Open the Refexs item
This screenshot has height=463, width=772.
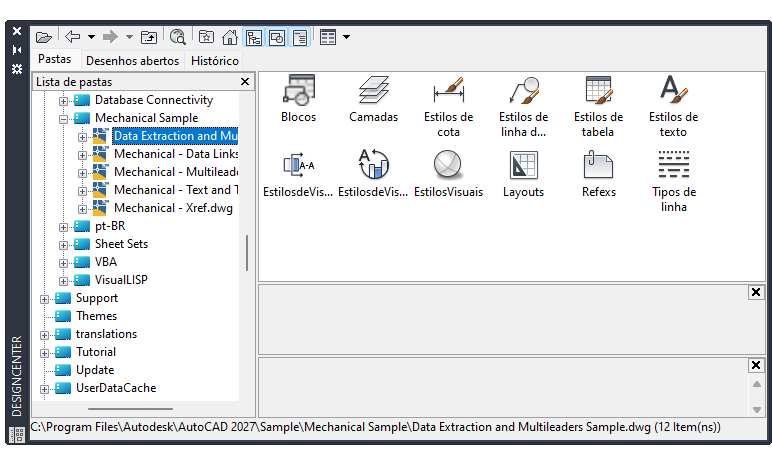[x=598, y=173]
